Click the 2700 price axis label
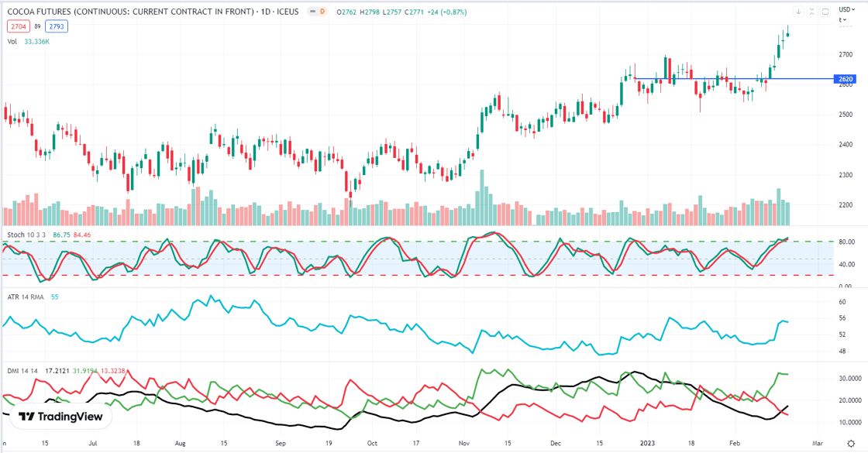Viewport: 868px width, 453px height. coord(846,55)
